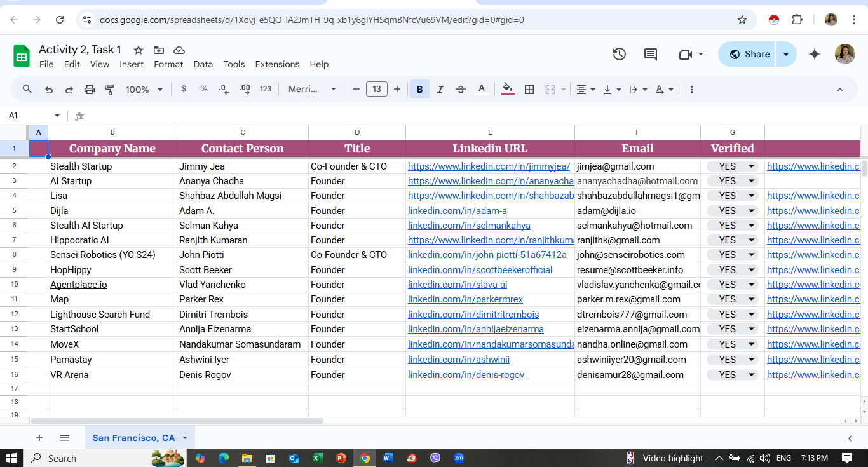Open Jimmy Jea's LinkedIn URL link

[x=489, y=166]
